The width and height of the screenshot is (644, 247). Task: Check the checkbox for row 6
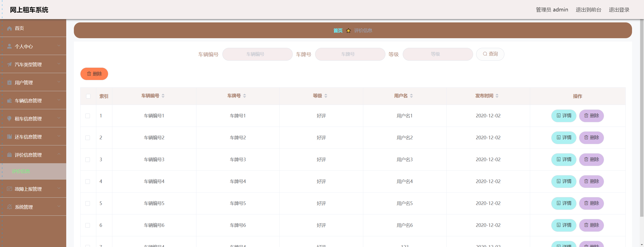coord(88,225)
